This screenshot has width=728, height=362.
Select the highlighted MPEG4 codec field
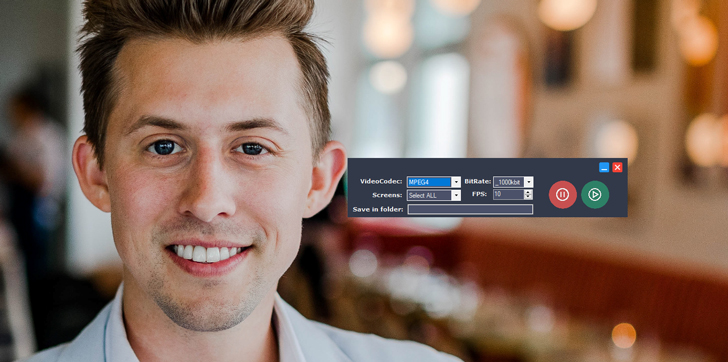[429, 181]
